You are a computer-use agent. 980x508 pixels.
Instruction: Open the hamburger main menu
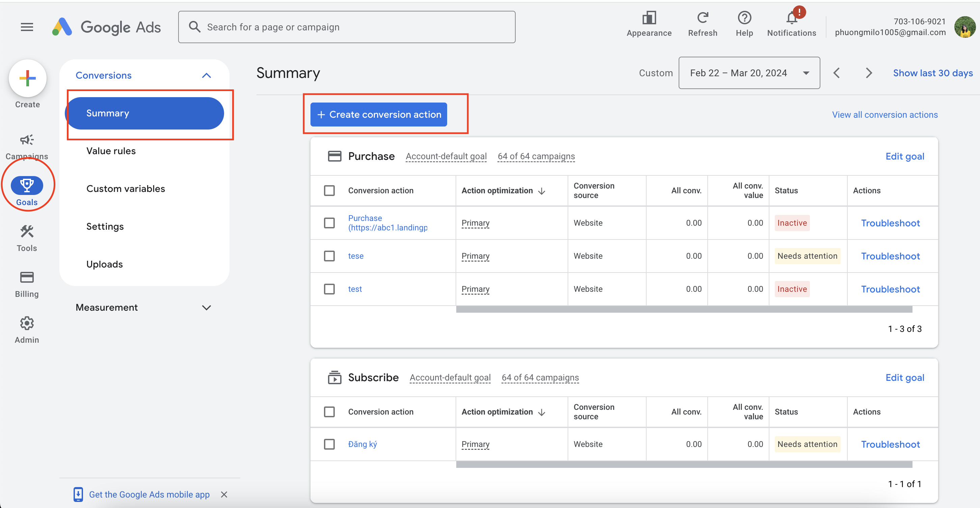pyautogui.click(x=27, y=27)
